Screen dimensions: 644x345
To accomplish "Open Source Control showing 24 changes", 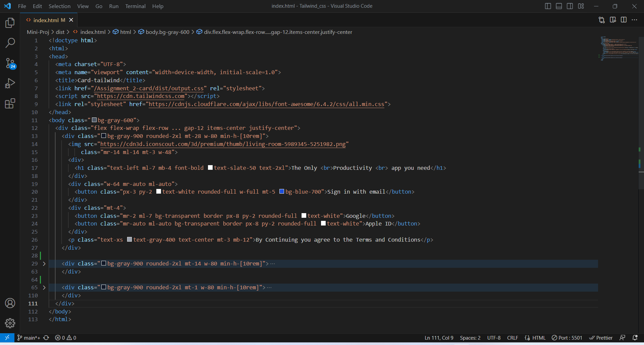I will point(10,63).
